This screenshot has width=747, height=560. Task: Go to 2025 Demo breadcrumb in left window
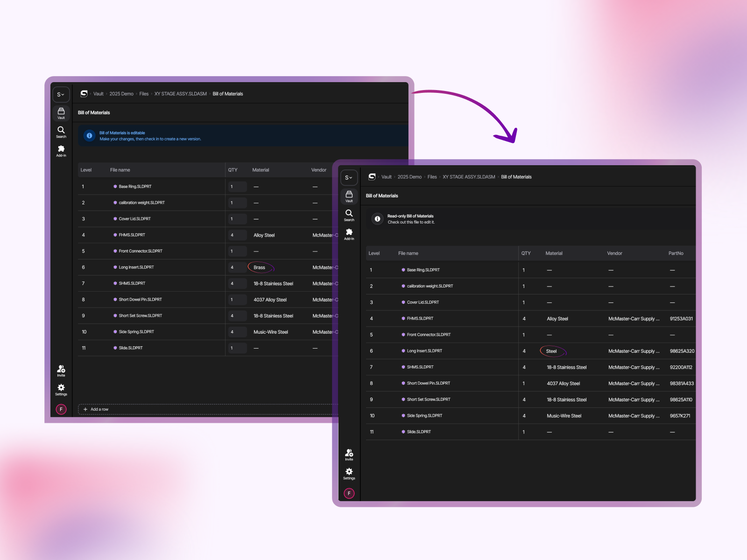tap(121, 94)
